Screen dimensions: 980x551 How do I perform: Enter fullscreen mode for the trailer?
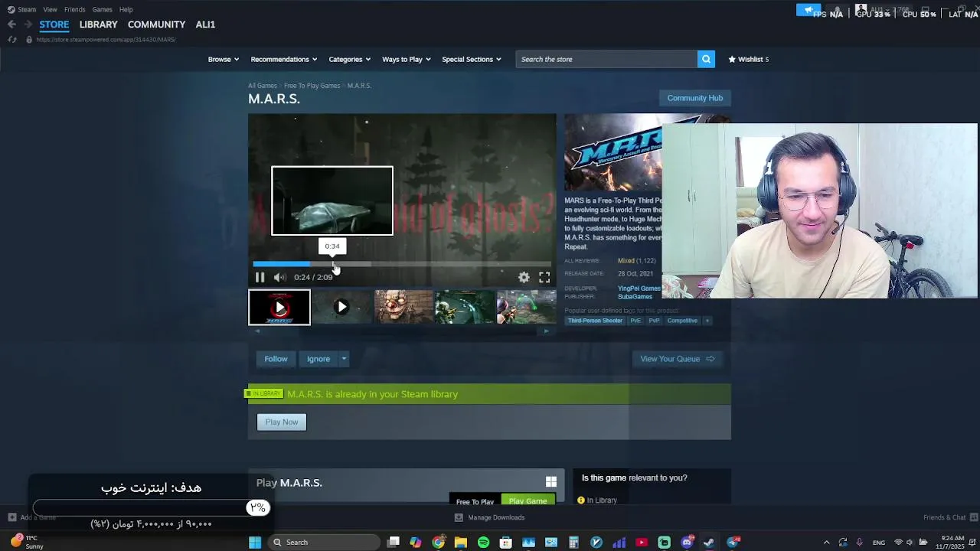pyautogui.click(x=544, y=277)
